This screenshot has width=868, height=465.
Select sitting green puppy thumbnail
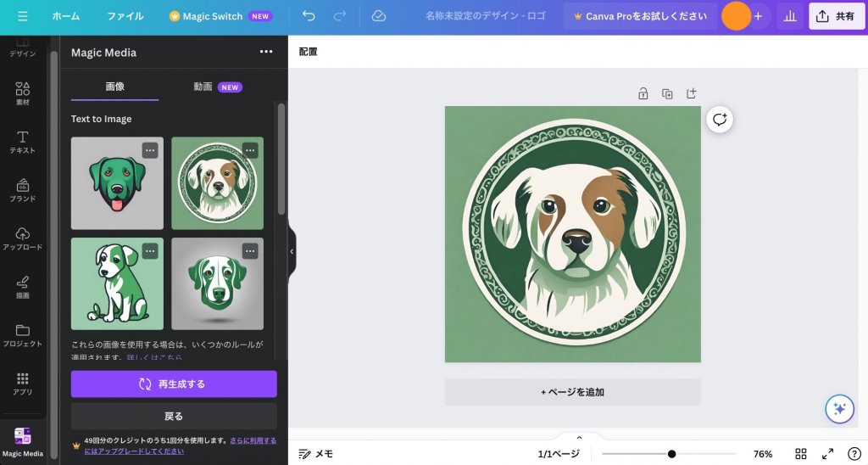click(117, 283)
